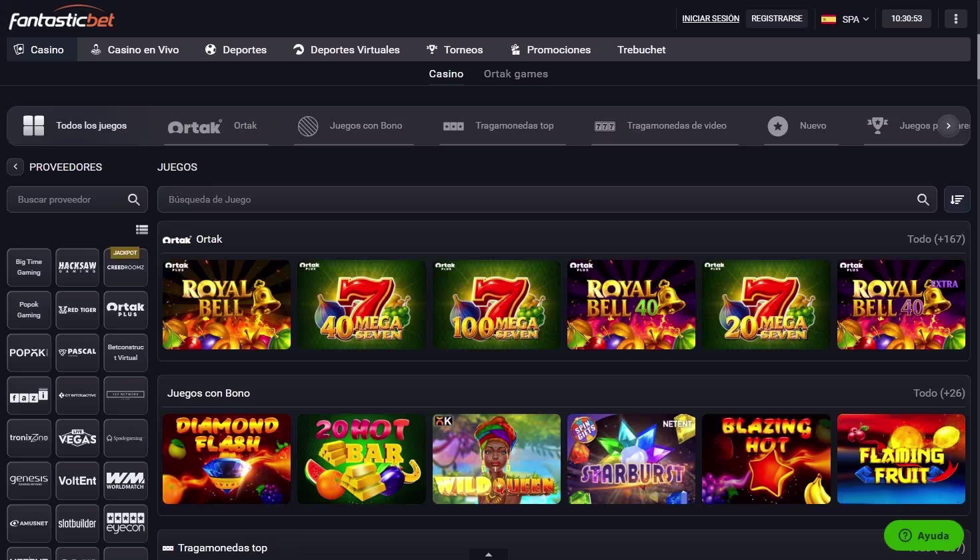Image resolution: width=980 pixels, height=560 pixels.
Task: Select Slotbuilder provider
Action: point(77,523)
